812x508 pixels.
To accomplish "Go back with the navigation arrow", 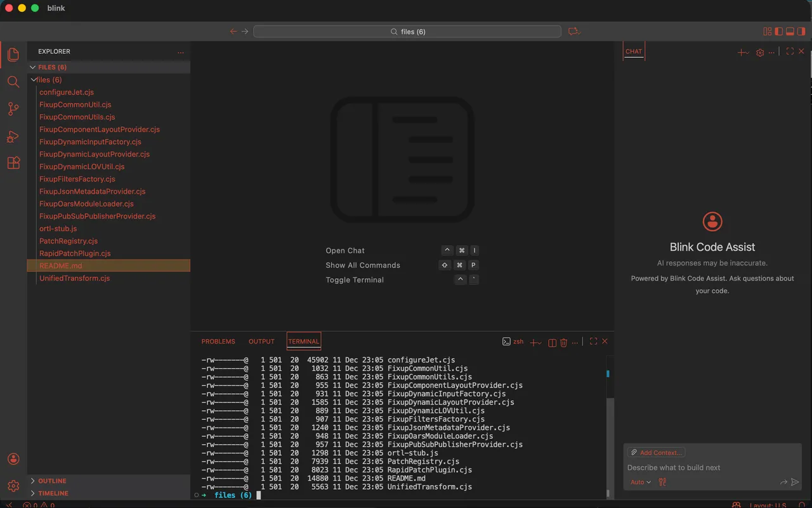I will point(233,31).
